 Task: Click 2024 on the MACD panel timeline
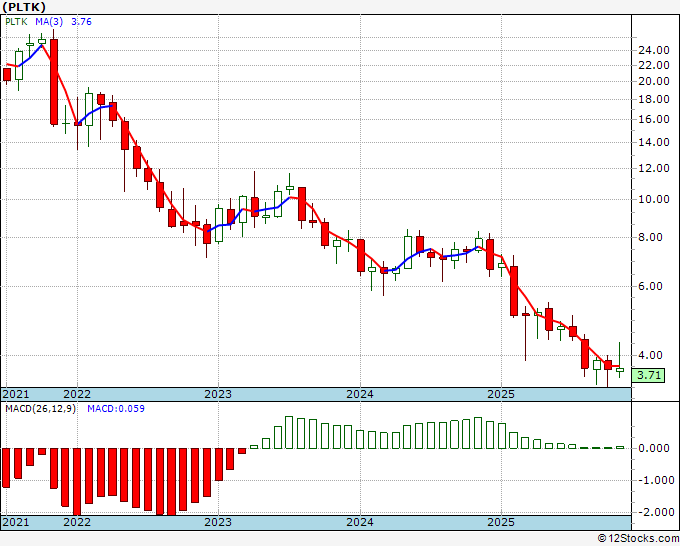click(360, 522)
